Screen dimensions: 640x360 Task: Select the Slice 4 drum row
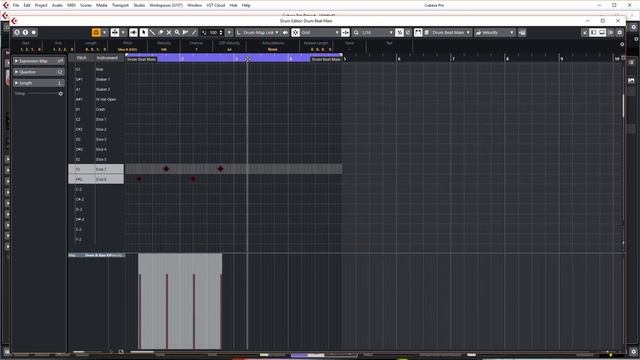(96, 149)
